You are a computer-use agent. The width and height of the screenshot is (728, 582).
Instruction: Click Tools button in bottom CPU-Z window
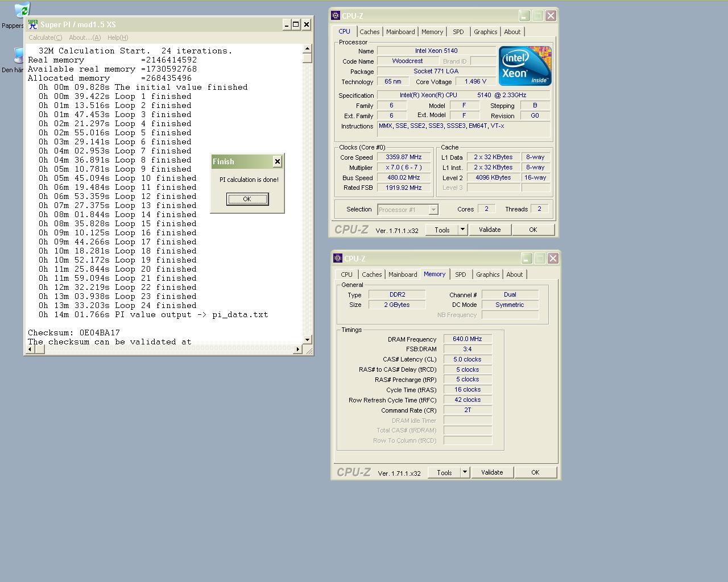[444, 472]
